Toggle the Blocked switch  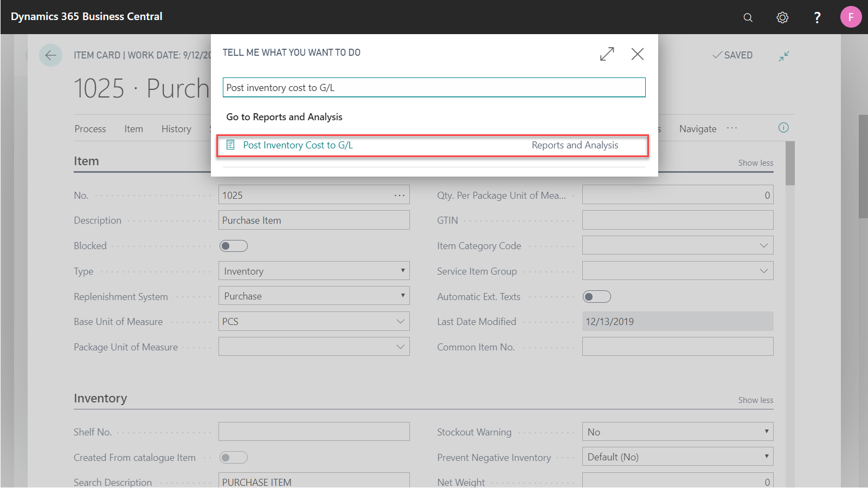click(x=234, y=246)
